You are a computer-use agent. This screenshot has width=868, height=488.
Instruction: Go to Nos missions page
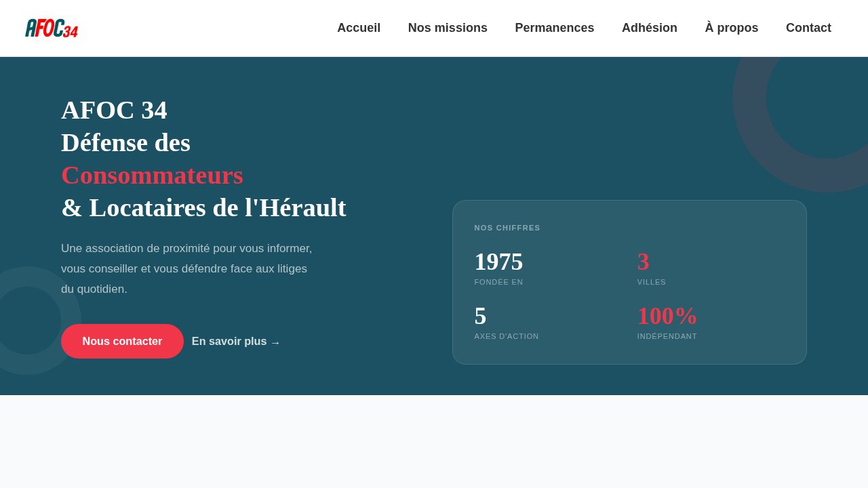point(448,28)
